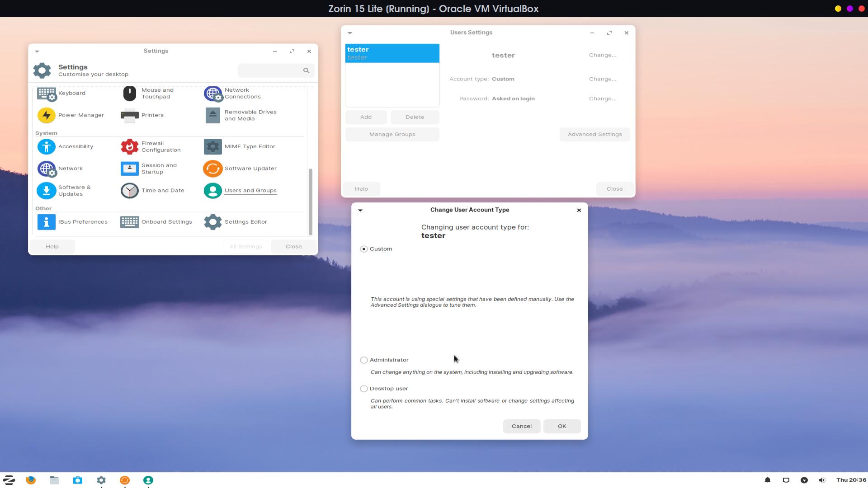Click the Settings list scrollbar
The image size is (868, 488).
311,202
